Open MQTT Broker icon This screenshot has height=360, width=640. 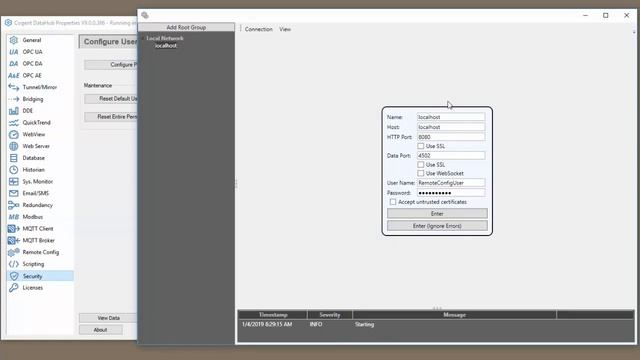point(13,240)
